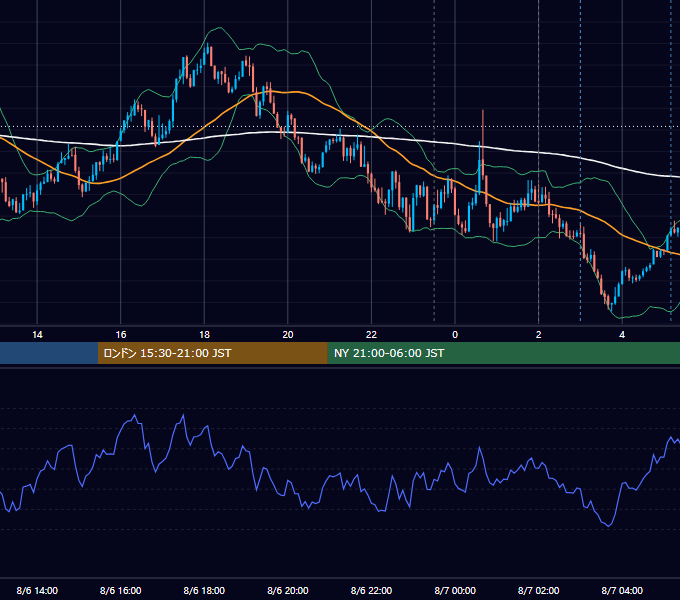
Task: Click the 8/6 18:00 date label
Action: point(204,590)
